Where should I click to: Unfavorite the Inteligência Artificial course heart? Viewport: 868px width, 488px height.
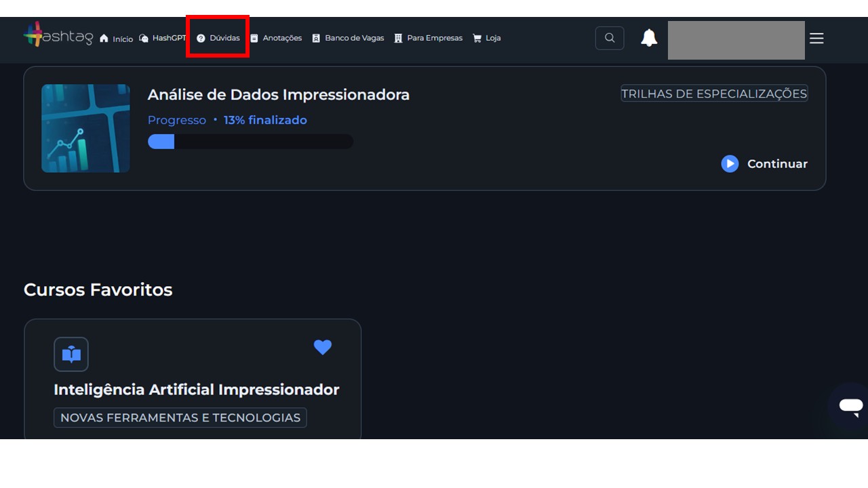click(323, 348)
